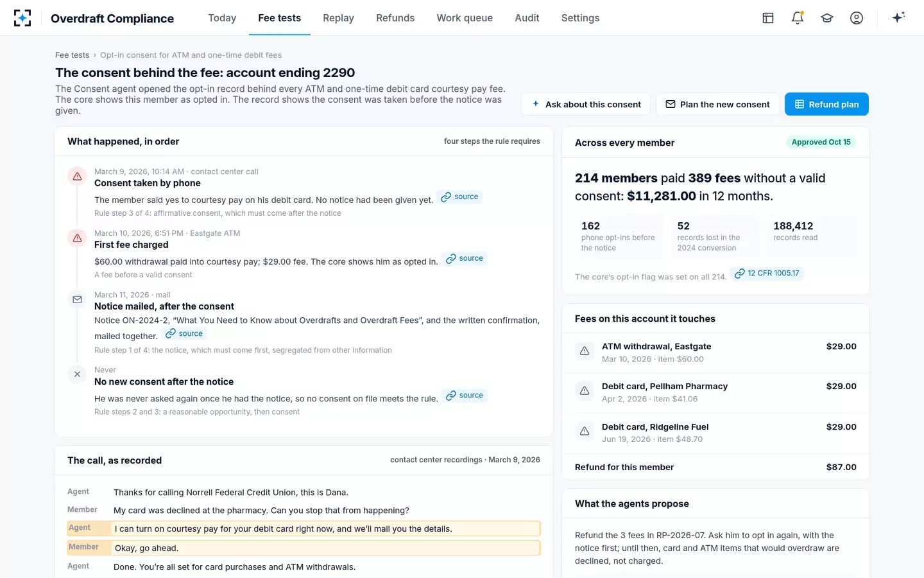Click the sparkle assistant icon
Screen dimensions: 924x578
coord(898,17)
